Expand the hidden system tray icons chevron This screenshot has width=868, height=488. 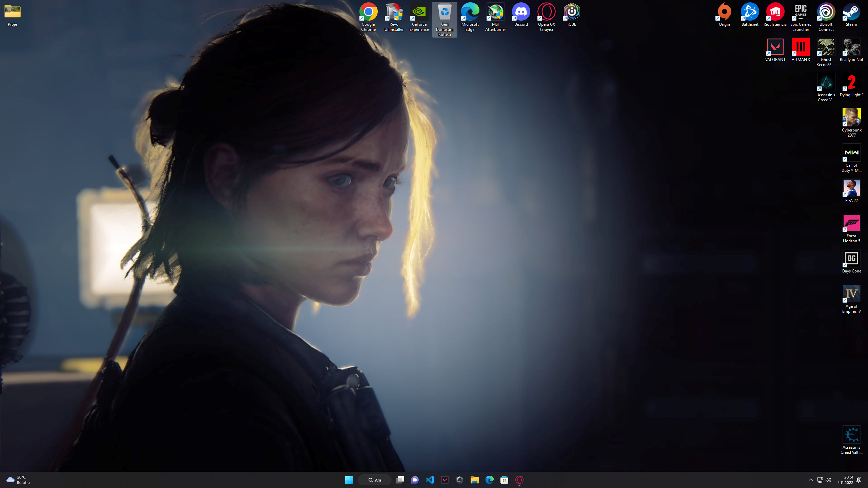point(810,480)
